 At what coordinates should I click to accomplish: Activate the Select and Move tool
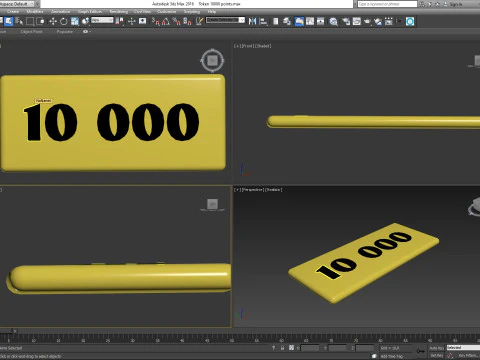tap(53, 21)
